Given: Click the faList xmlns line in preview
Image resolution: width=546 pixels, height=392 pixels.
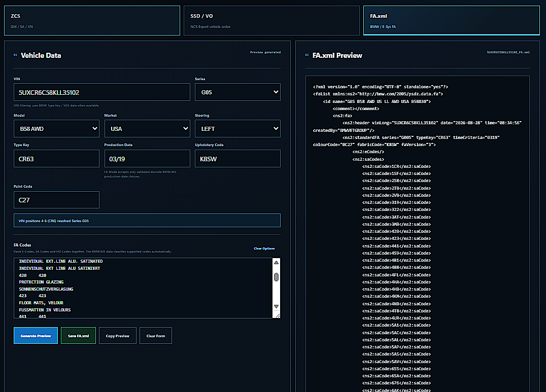Looking at the screenshot, I should point(378,94).
